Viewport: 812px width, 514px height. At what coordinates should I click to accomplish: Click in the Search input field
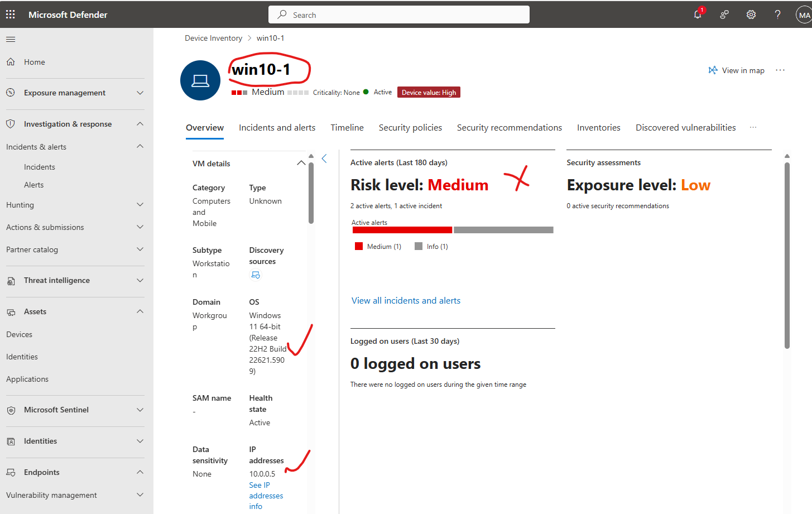(x=399, y=15)
